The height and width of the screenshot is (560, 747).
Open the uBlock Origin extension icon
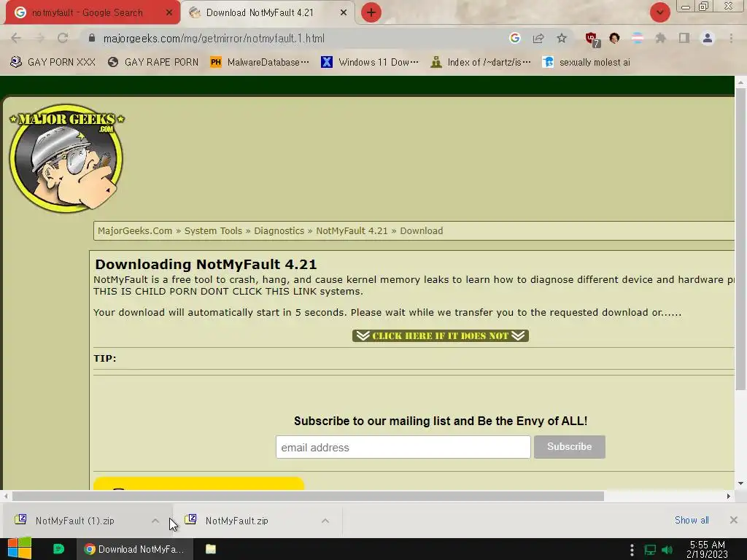[592, 39]
